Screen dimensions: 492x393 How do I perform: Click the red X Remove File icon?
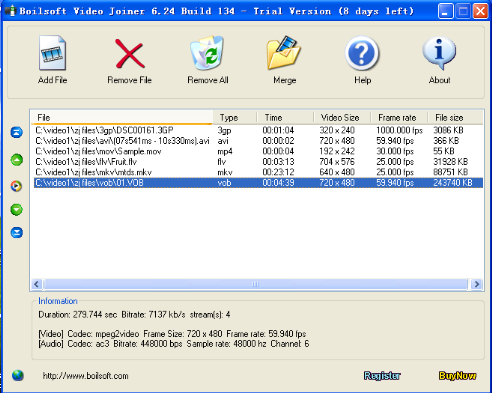point(129,53)
